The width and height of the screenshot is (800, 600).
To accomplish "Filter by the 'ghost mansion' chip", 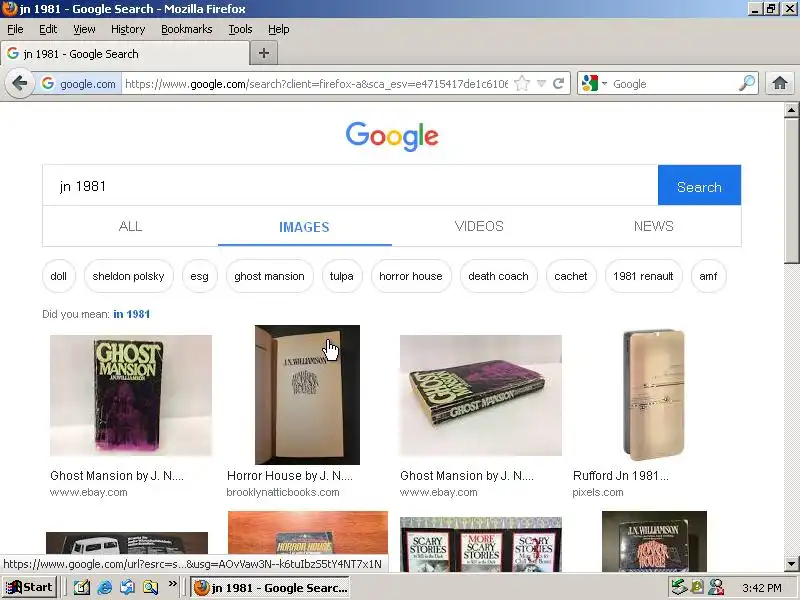I will click(269, 276).
